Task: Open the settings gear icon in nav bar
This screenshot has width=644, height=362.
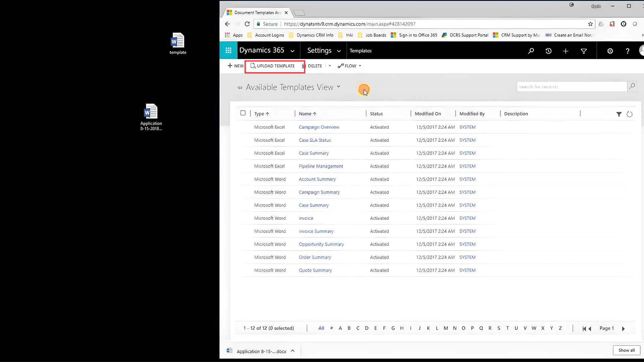Action: coord(610,51)
